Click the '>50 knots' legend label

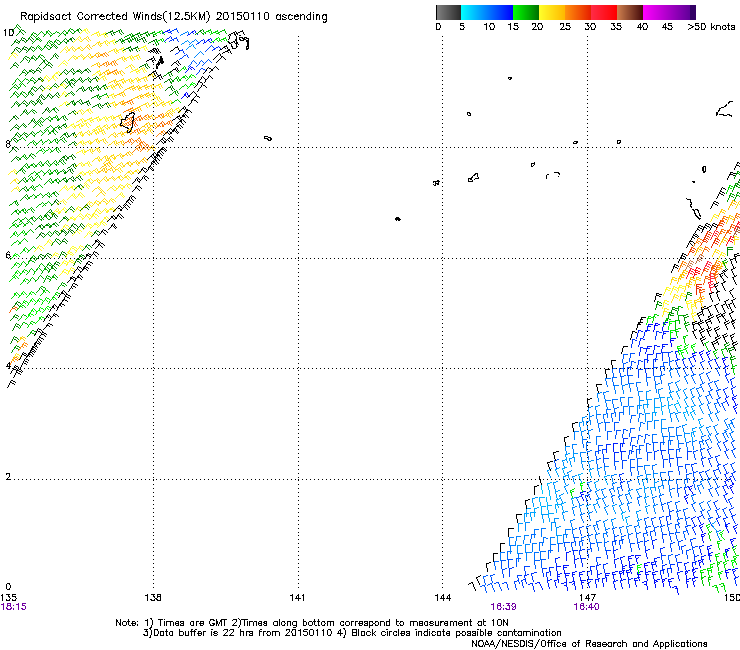tap(711, 27)
